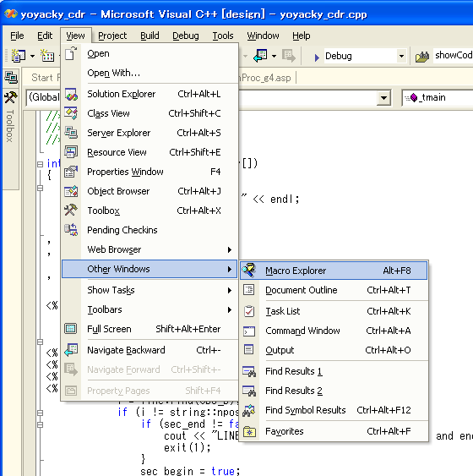Click the Resource View menu icon
The height and width of the screenshot is (476, 473).
pyautogui.click(x=71, y=152)
